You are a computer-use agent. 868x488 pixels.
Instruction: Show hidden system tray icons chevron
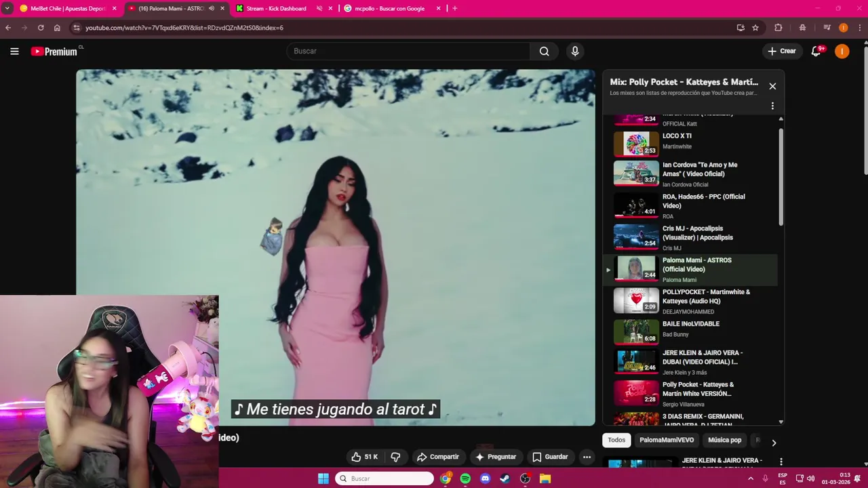750,479
